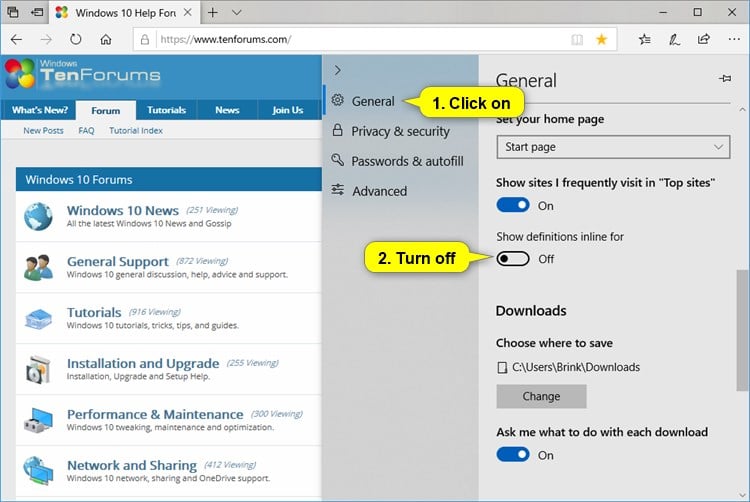This screenshot has height=502, width=750.
Task: Toggle Ask me what to do with each download
Action: point(513,454)
